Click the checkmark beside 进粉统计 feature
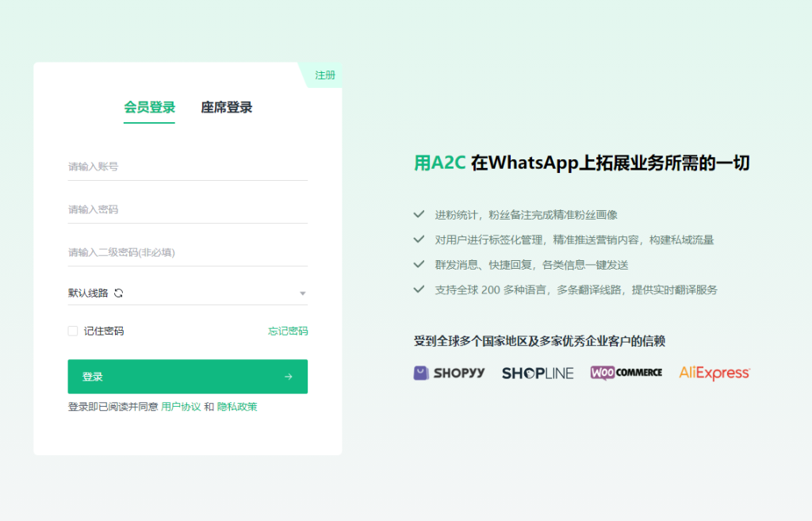 click(x=419, y=214)
